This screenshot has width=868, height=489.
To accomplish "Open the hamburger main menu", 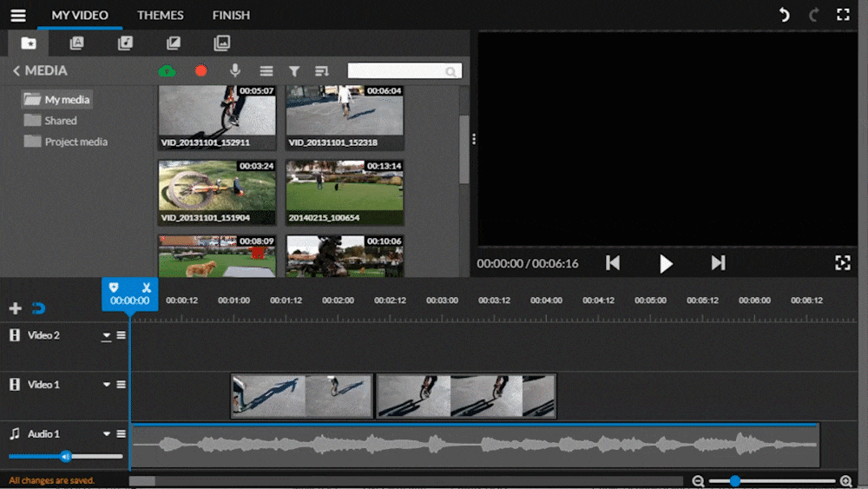I will [x=18, y=15].
